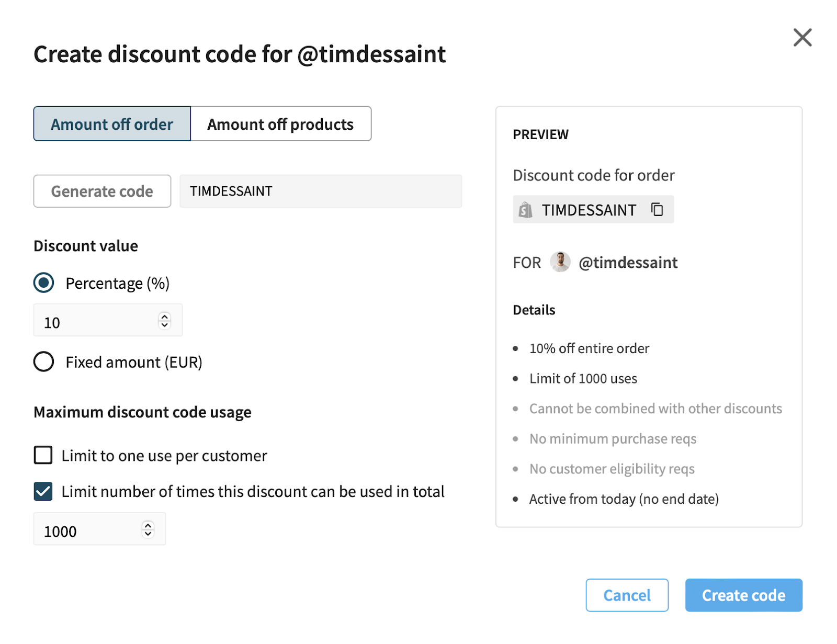Decrease the total usage limit stepper
Image resolution: width=837 pixels, height=644 pixels.
(x=148, y=533)
